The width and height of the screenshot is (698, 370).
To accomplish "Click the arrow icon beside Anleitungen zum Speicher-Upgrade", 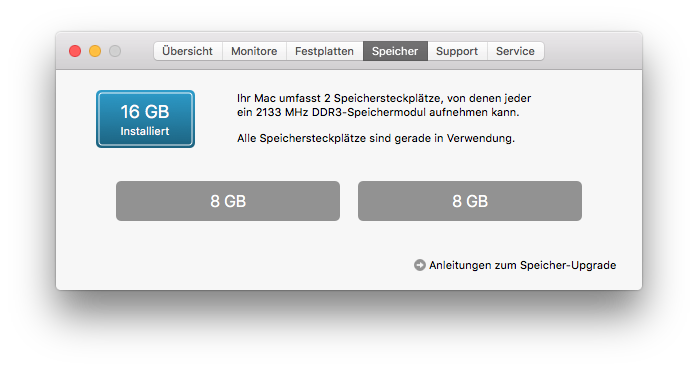I will click(419, 265).
